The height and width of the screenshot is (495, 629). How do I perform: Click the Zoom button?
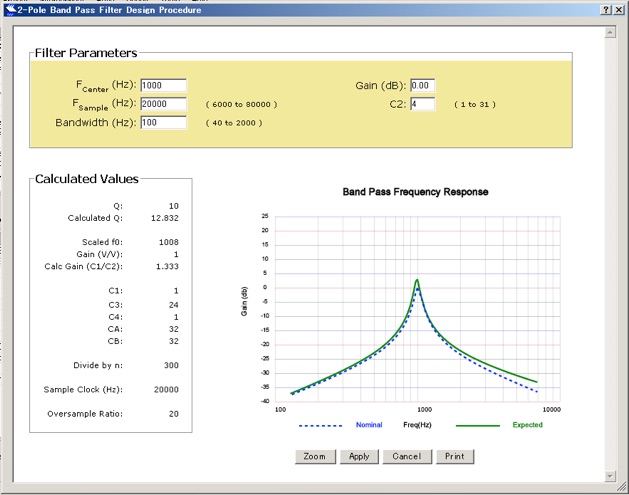coord(315,456)
